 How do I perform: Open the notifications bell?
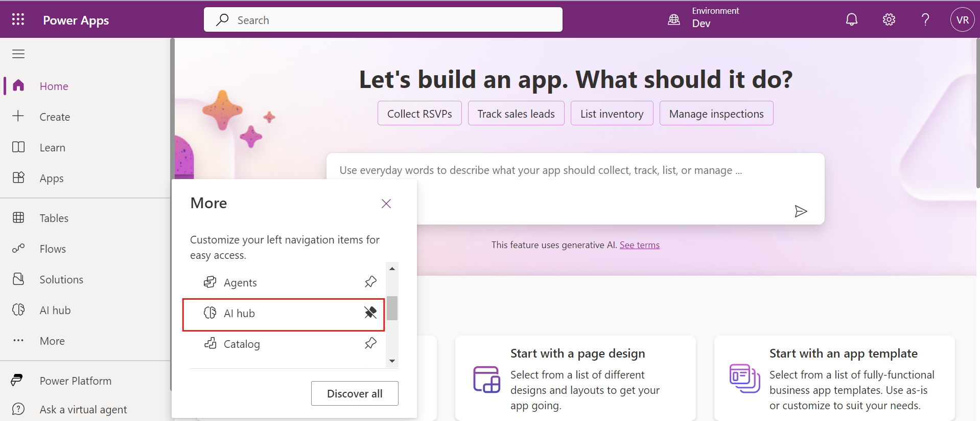(x=851, y=19)
